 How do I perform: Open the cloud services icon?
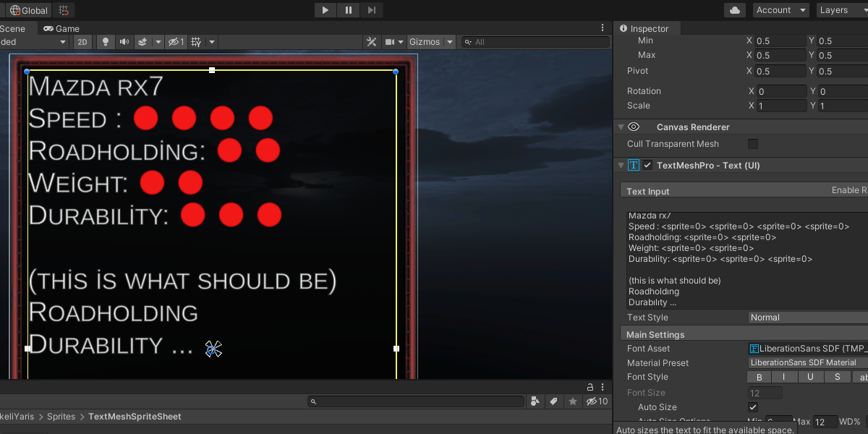(735, 10)
